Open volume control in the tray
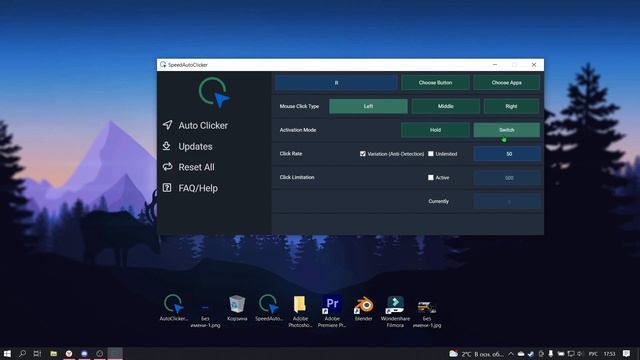The height and width of the screenshot is (360, 640). point(580,354)
